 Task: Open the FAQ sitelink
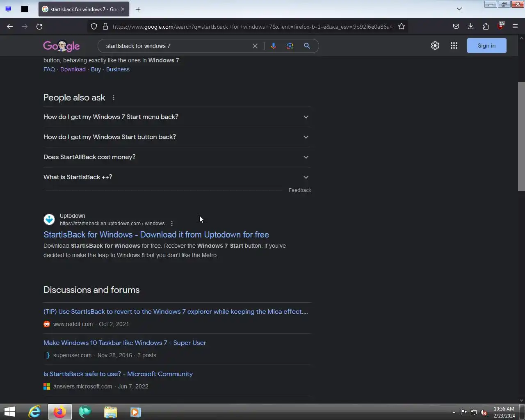49,69
